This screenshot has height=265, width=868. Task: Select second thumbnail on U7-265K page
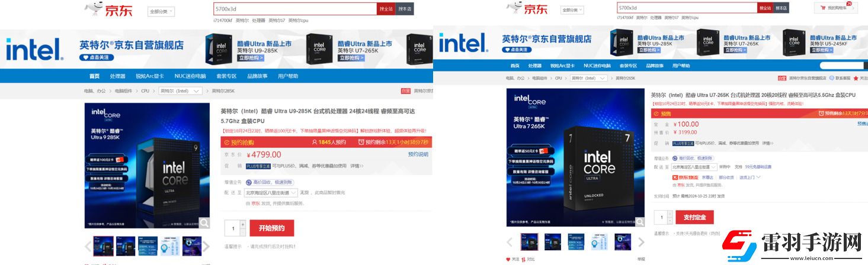pos(553,242)
